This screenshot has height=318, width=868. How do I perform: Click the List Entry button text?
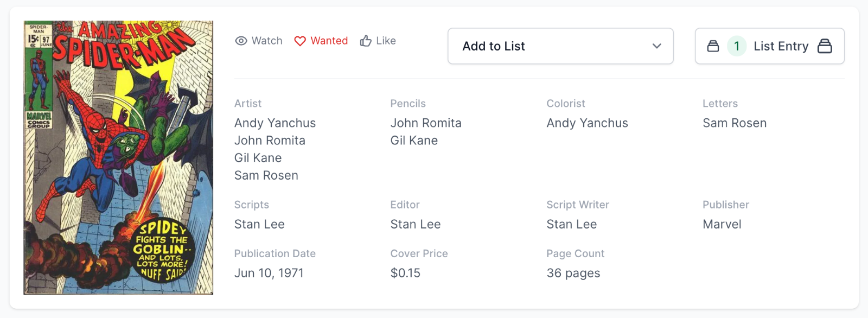click(x=781, y=46)
